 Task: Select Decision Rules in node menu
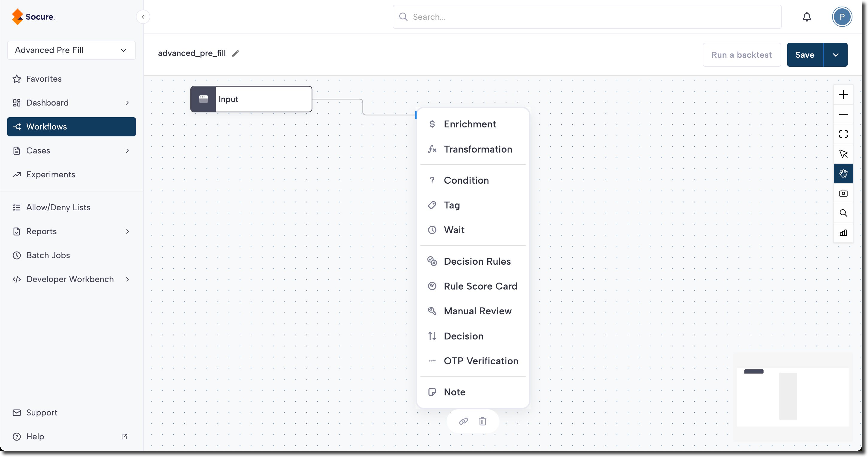[x=477, y=261]
